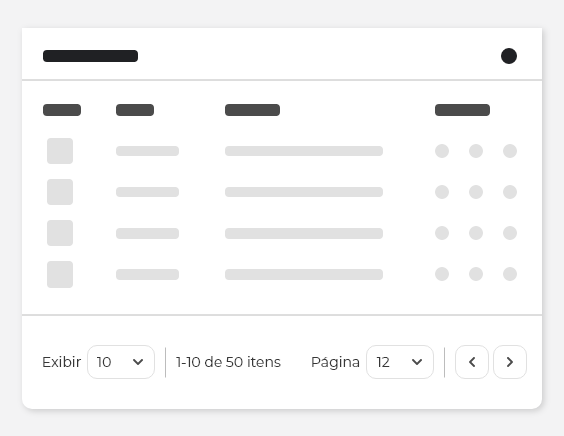Click first action circle in third row
564x436 pixels.
point(442,233)
